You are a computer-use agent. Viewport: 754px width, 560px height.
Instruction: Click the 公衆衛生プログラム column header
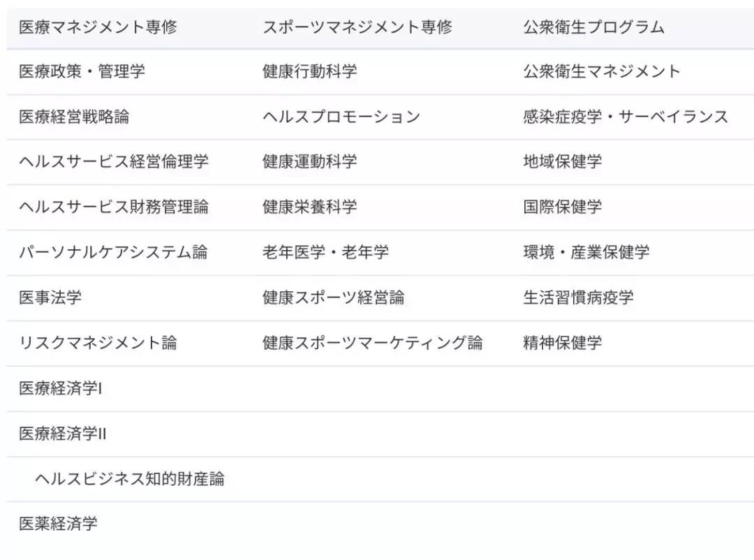(x=594, y=27)
